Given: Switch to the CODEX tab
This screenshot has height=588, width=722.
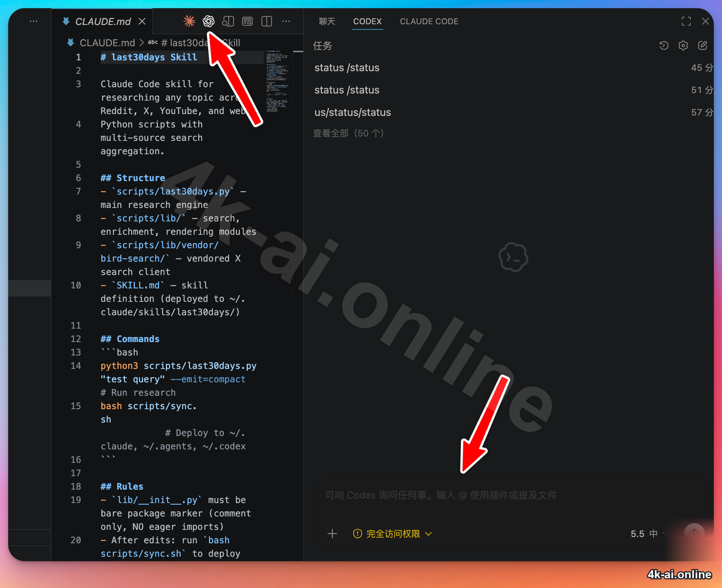Looking at the screenshot, I should (x=367, y=21).
